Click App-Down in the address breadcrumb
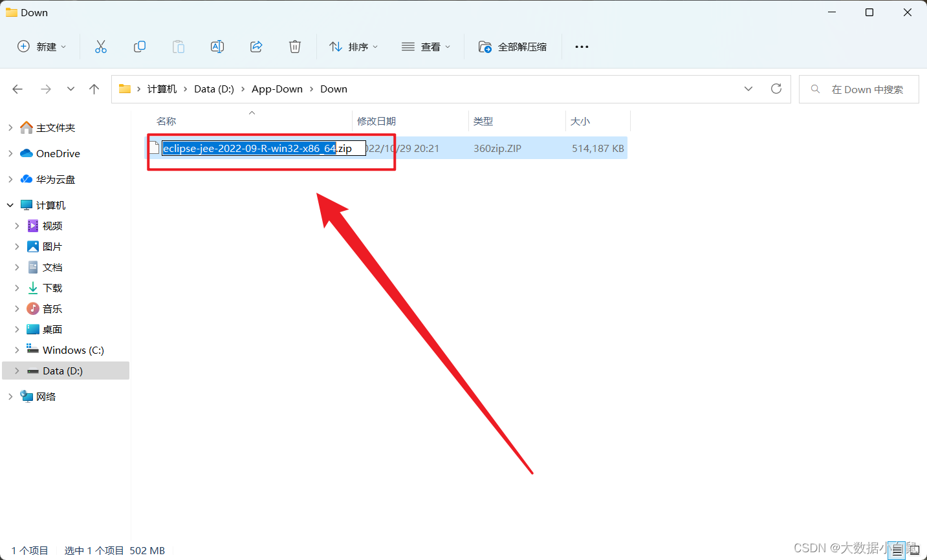 click(277, 89)
